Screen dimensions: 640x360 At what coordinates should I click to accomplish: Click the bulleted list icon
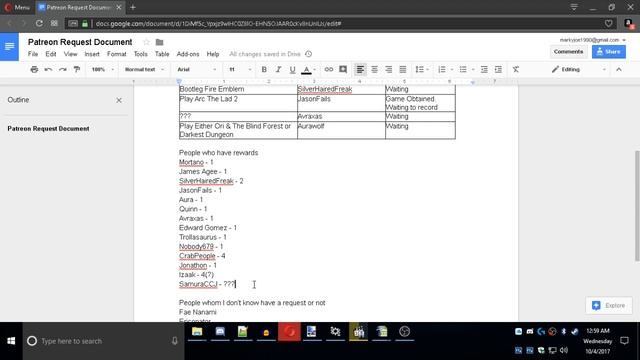463,69
